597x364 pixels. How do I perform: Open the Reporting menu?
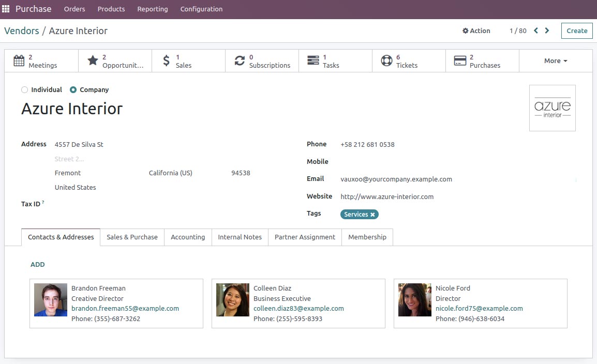[152, 9]
